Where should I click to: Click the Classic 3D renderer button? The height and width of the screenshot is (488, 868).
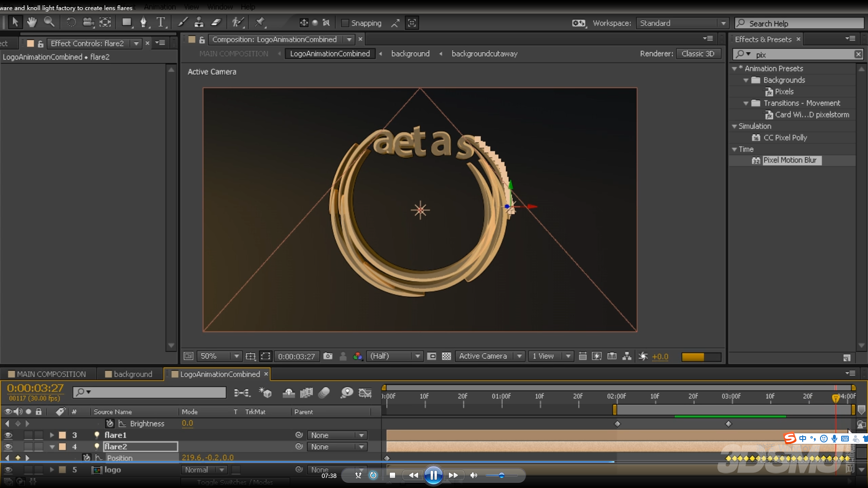[699, 54]
